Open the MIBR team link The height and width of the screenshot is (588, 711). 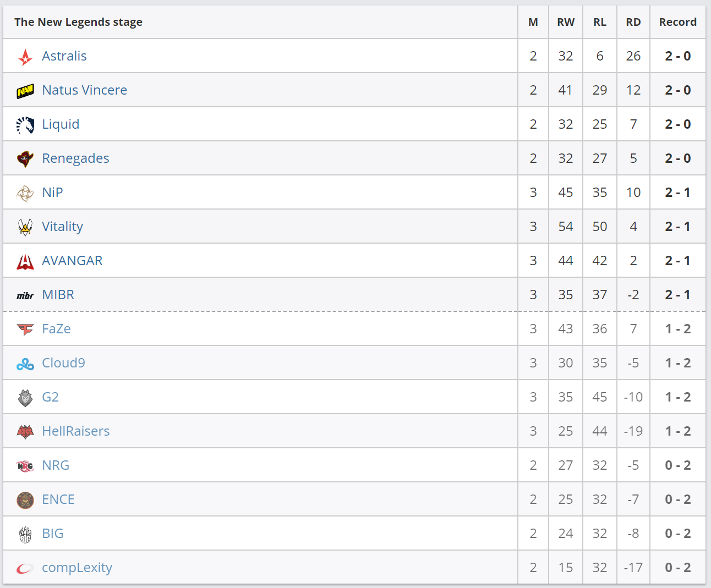click(58, 295)
